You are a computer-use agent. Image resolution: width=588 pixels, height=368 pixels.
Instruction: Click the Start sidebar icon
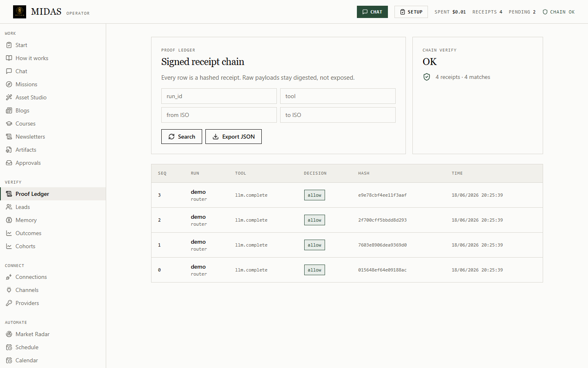(9, 45)
